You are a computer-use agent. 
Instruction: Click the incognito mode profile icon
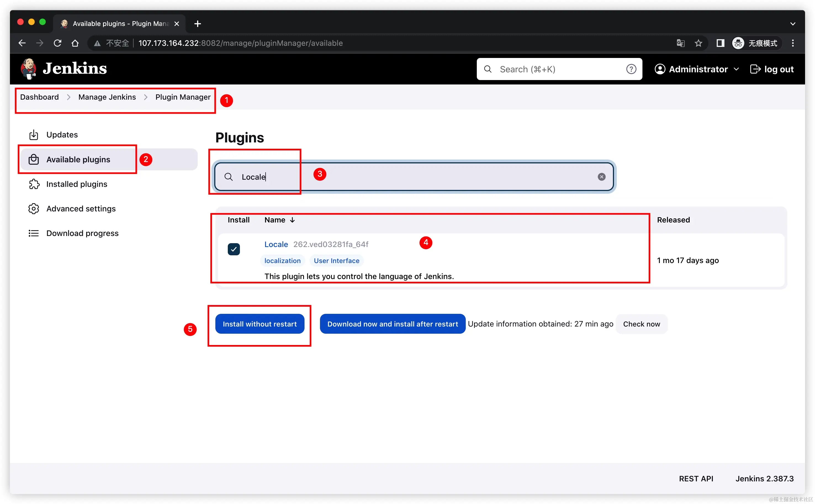coord(738,43)
